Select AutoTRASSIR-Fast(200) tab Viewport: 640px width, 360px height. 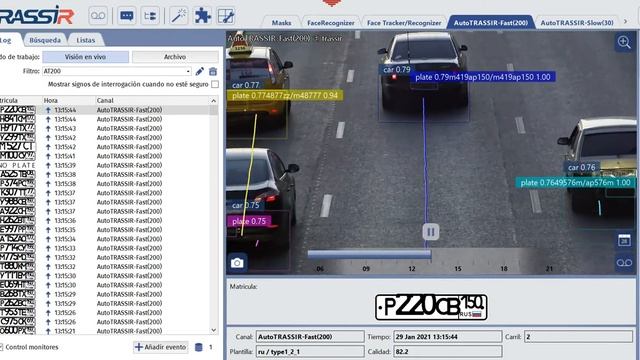[491, 23]
